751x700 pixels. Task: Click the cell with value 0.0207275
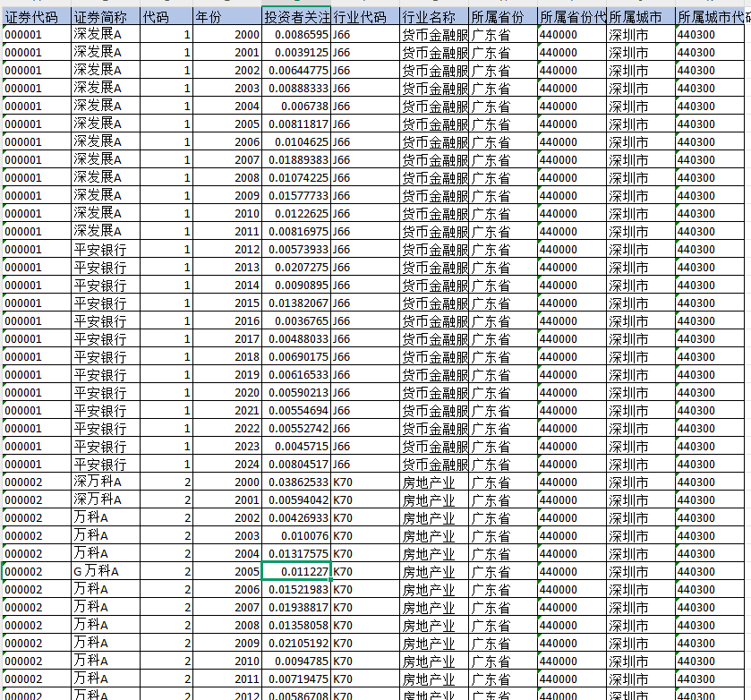click(x=296, y=267)
